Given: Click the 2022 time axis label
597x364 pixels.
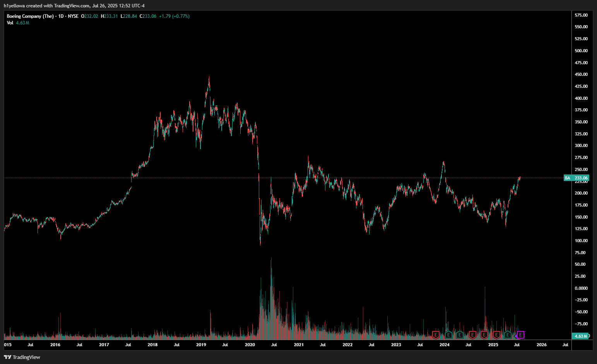Looking at the screenshot, I should point(347,345).
